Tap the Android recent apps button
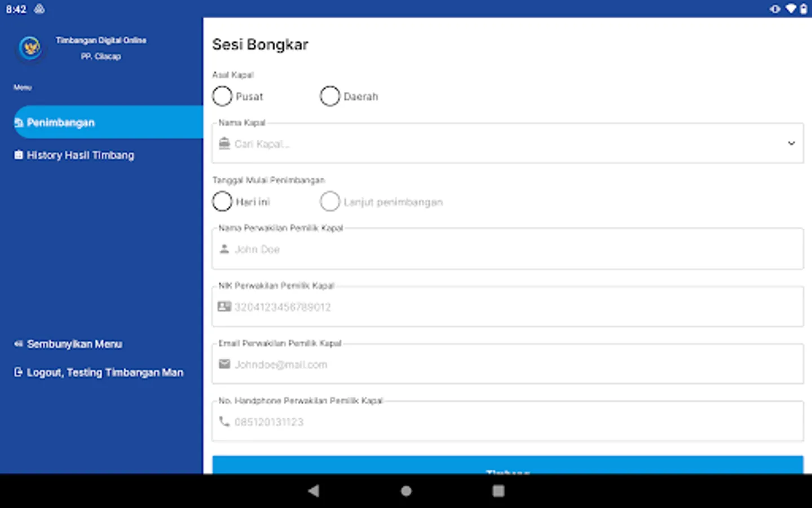812x508 pixels. (498, 491)
